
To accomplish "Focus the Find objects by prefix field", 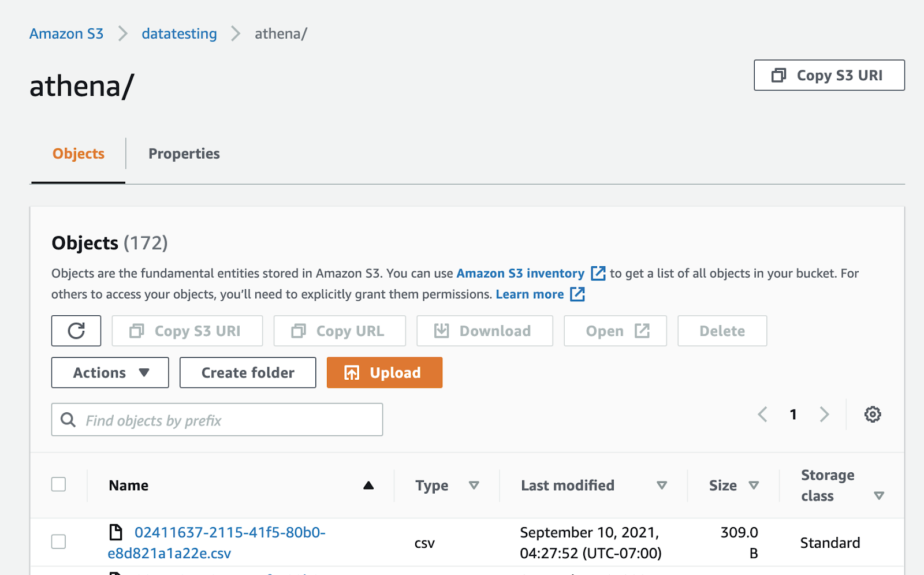I will tap(225, 420).
